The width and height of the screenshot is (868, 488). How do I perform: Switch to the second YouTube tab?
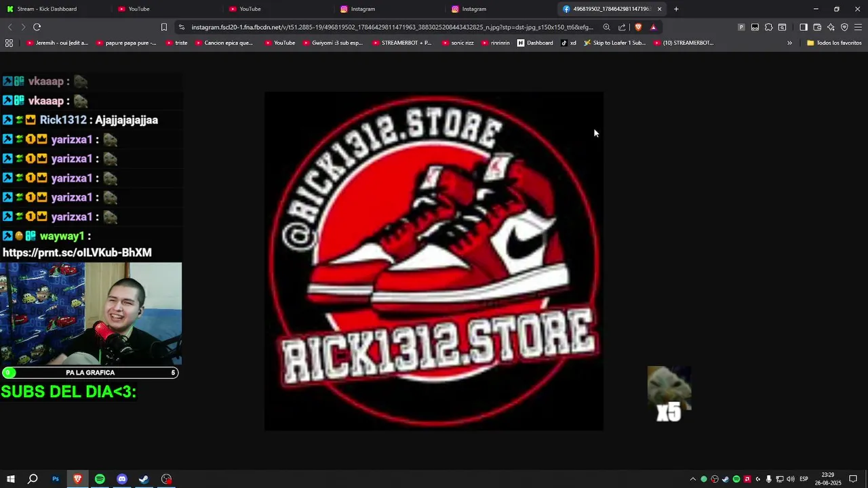[x=278, y=9]
